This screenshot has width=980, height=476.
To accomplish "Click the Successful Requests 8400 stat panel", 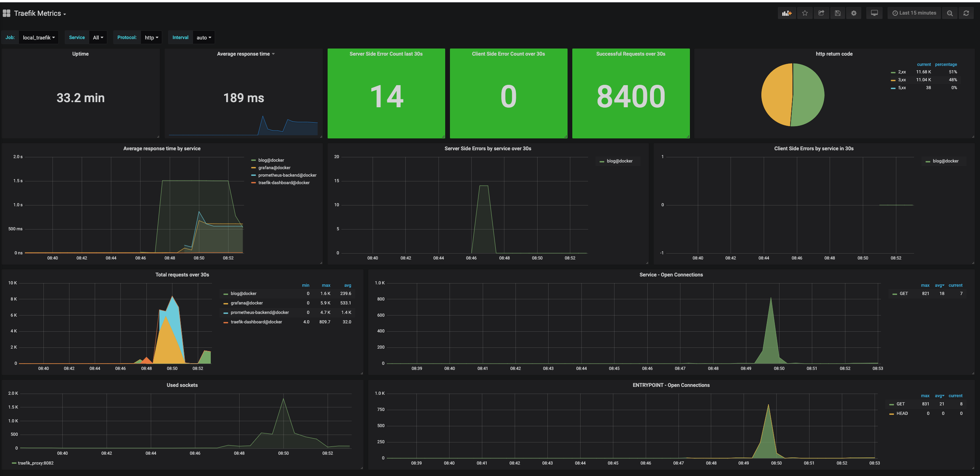I will pyautogui.click(x=631, y=97).
